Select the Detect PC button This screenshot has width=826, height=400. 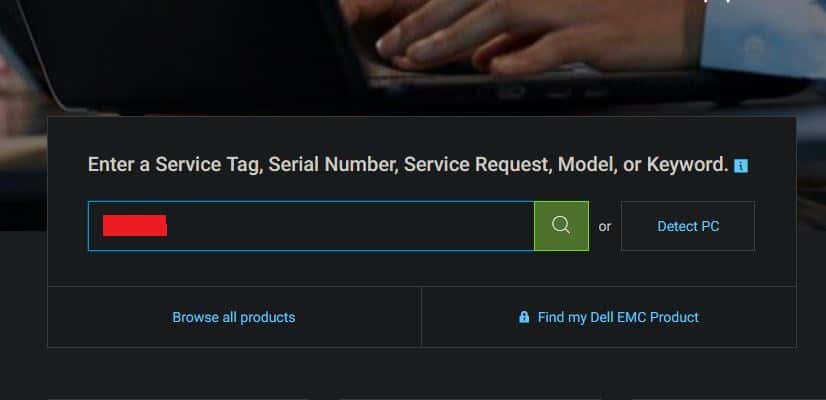tap(687, 226)
